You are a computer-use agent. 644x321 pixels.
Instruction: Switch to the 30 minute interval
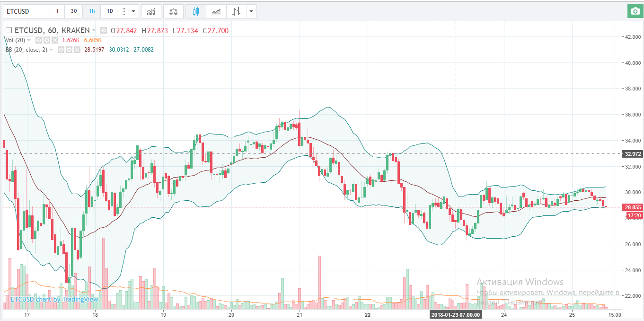pos(73,11)
